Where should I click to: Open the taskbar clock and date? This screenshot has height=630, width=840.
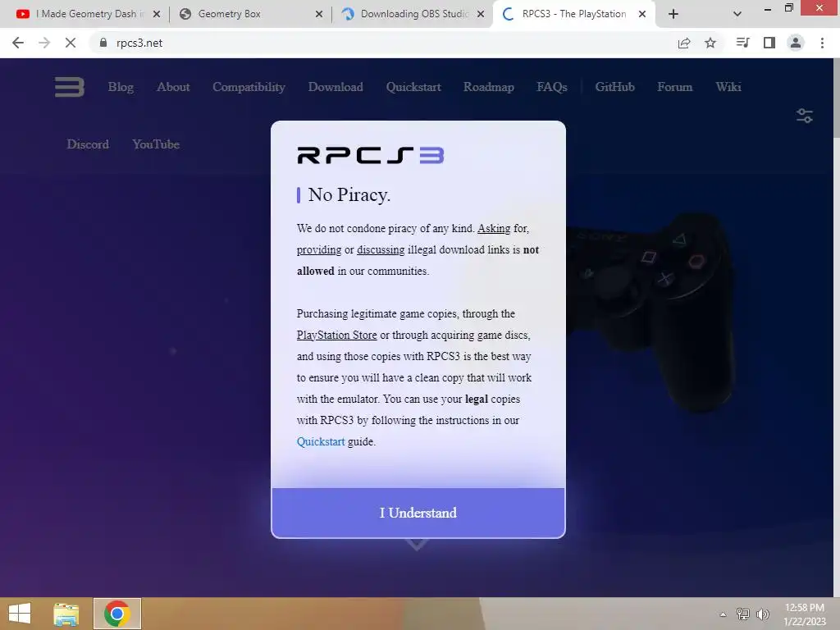coord(805,614)
